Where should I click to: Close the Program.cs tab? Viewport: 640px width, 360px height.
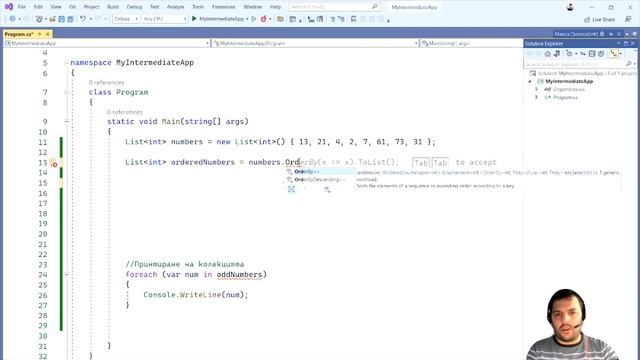[47, 34]
